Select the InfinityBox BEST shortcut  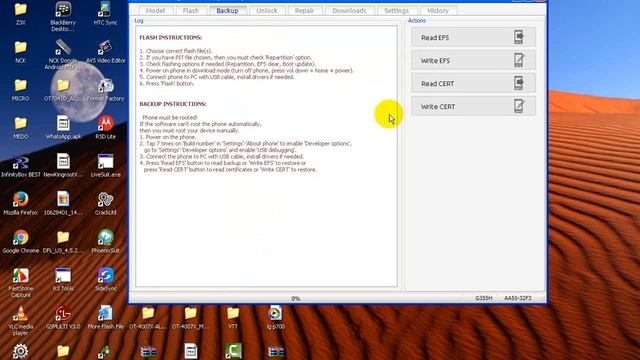click(20, 166)
